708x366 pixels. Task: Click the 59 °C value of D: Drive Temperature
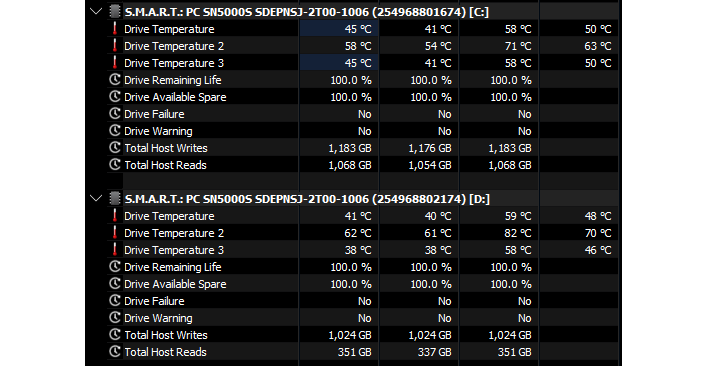[x=518, y=216]
